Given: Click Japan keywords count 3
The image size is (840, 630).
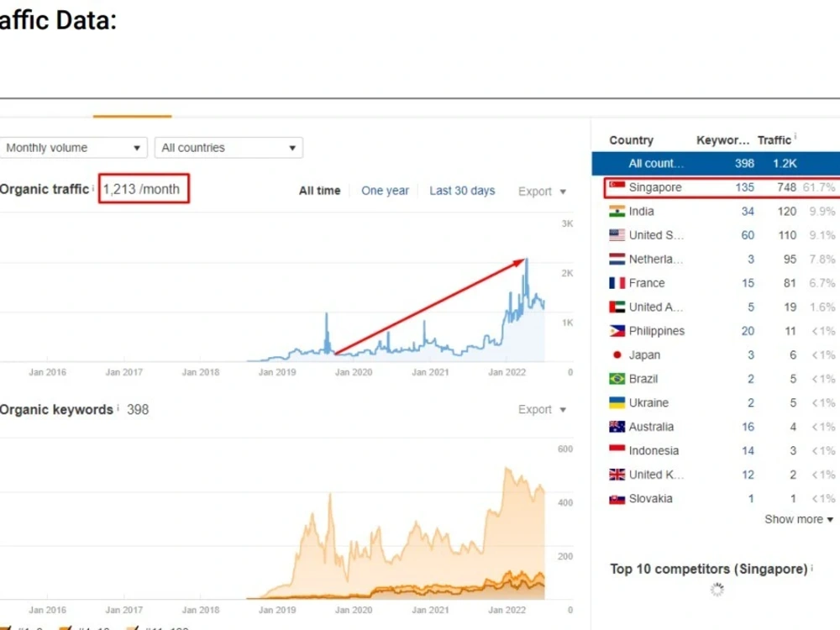Looking at the screenshot, I should (x=750, y=354).
